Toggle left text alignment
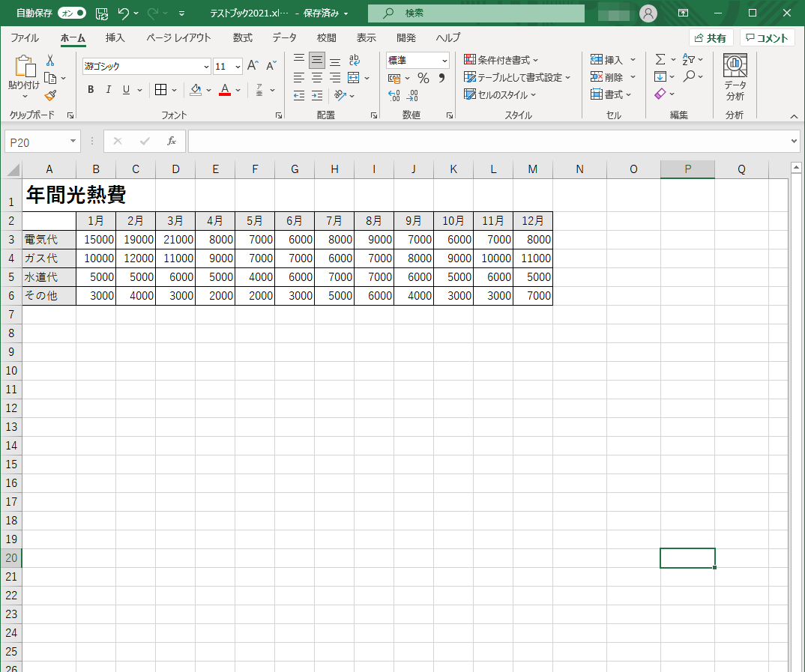 (299, 78)
